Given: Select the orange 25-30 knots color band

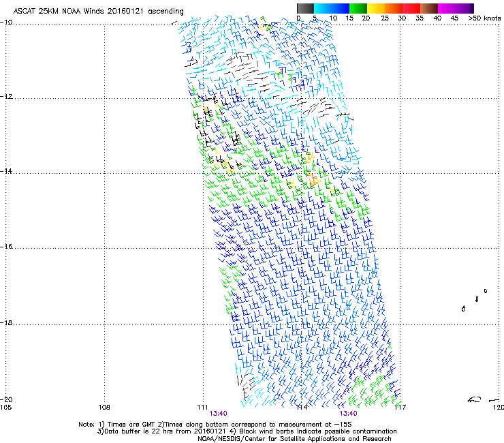Looking at the screenshot, I should pyautogui.click(x=394, y=8).
